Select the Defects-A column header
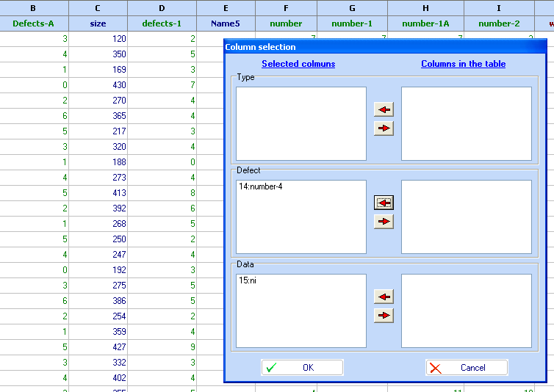The width and height of the screenshot is (554, 392). [33, 23]
